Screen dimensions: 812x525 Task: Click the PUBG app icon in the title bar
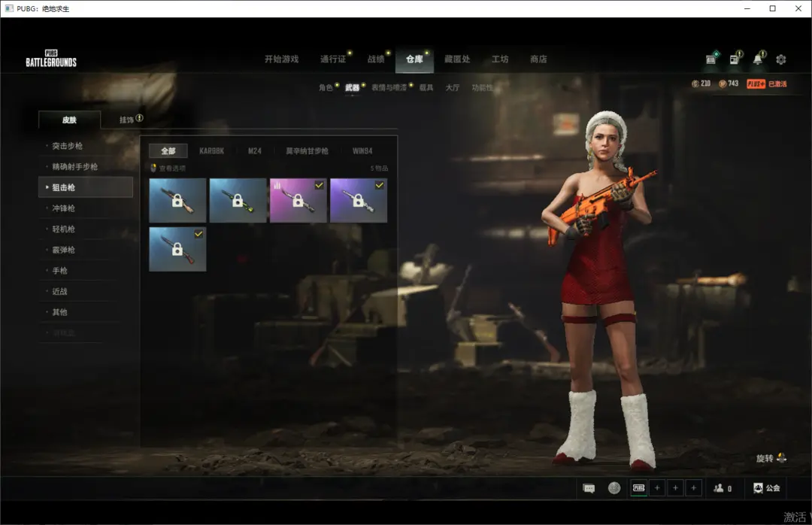9,8
